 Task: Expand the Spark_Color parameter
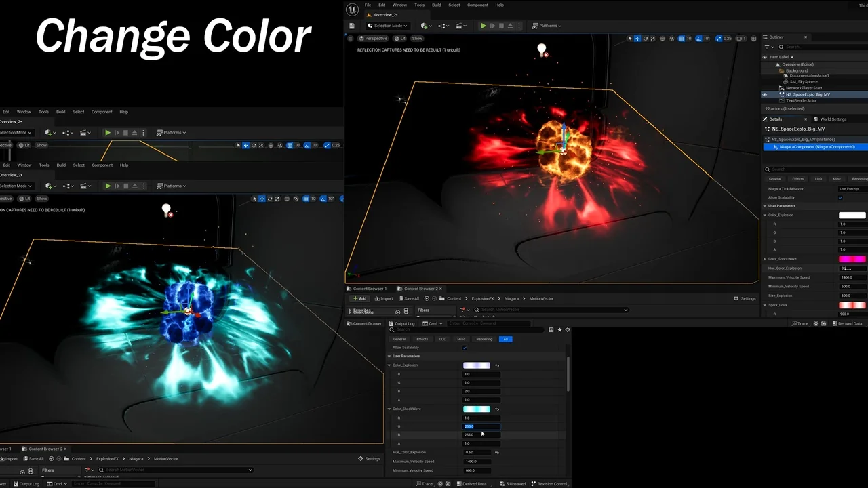tap(765, 305)
